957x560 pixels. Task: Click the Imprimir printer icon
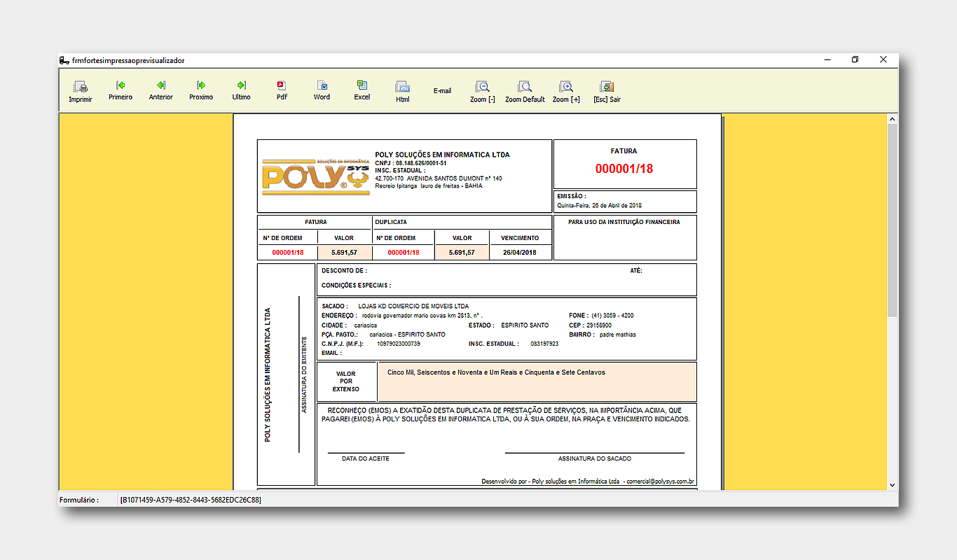[x=81, y=87]
